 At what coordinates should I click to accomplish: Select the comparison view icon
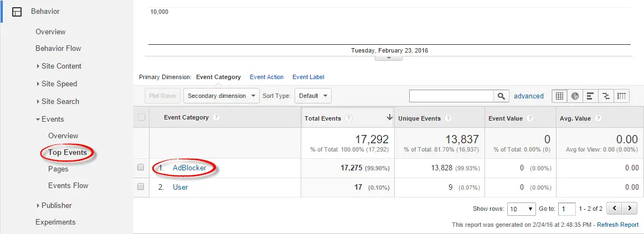[x=606, y=96]
